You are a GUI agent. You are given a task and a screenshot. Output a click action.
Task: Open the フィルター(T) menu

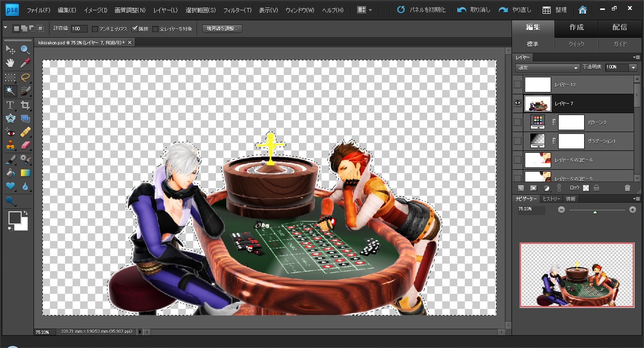click(x=237, y=10)
